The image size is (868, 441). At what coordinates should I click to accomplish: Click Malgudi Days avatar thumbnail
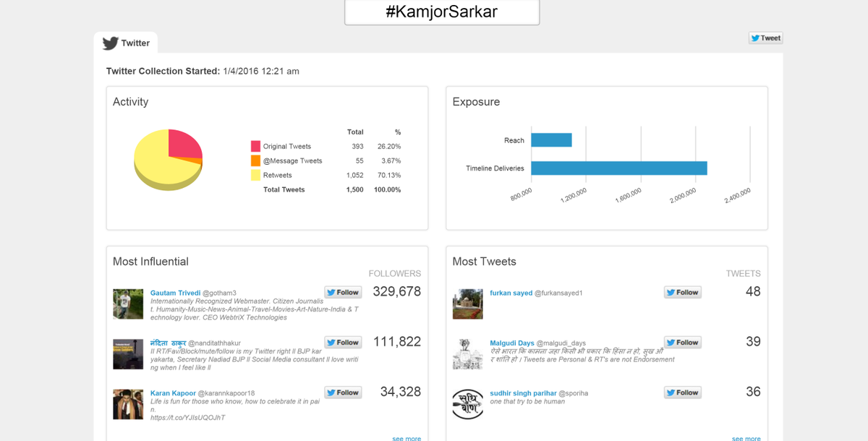pos(467,354)
